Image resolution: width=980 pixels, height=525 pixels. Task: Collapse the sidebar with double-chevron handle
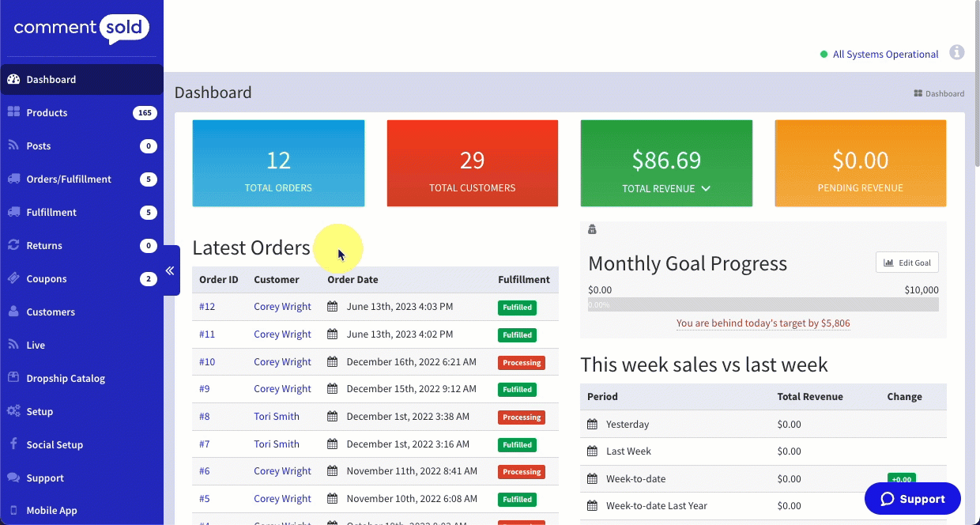(x=170, y=270)
